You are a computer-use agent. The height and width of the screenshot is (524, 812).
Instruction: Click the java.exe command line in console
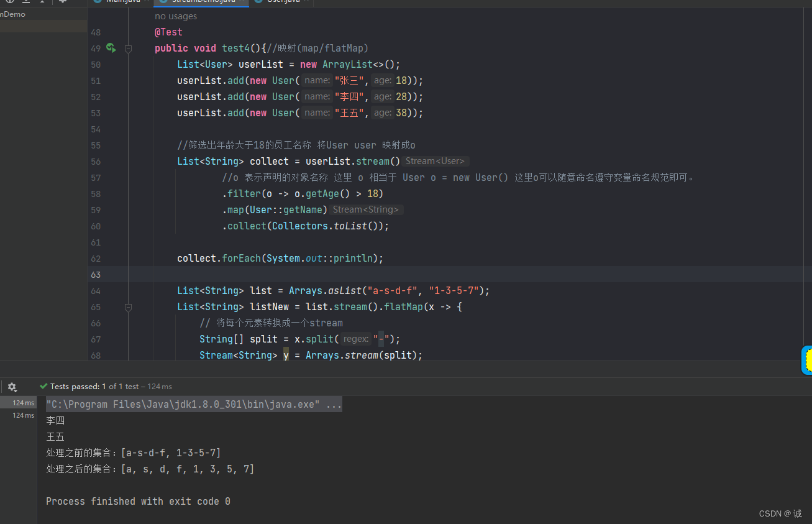(x=194, y=405)
